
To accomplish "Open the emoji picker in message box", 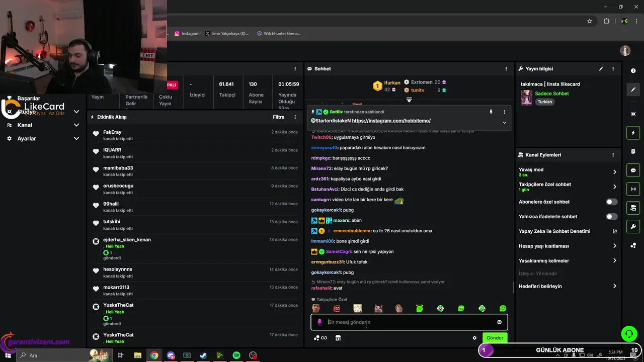I will pyautogui.click(x=499, y=322).
